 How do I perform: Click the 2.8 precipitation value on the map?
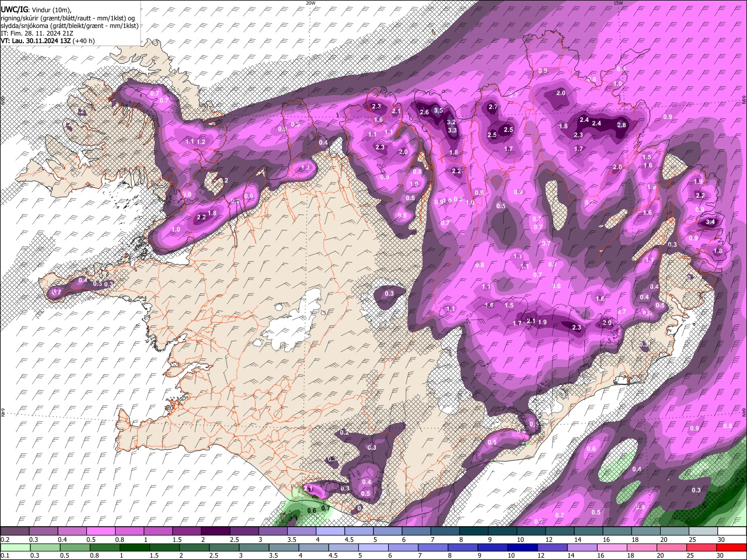pyautogui.click(x=622, y=125)
